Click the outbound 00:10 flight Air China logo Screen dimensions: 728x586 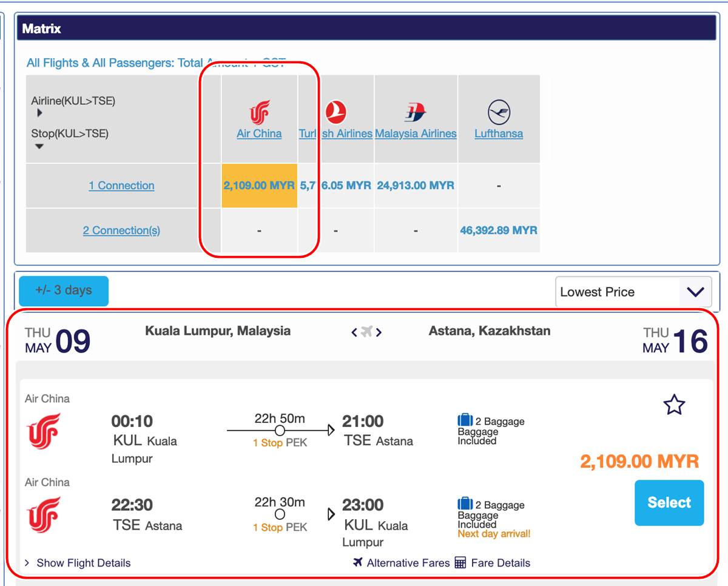coord(44,431)
